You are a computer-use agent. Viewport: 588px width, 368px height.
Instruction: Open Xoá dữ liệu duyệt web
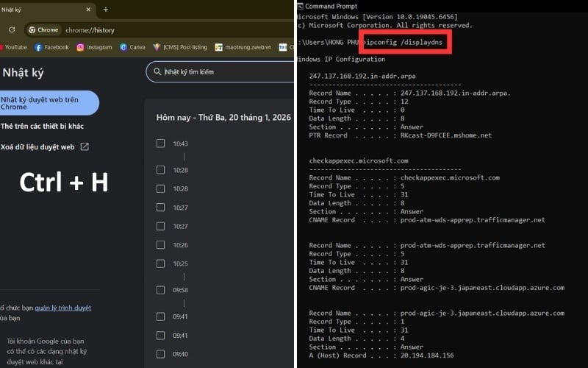coord(44,146)
